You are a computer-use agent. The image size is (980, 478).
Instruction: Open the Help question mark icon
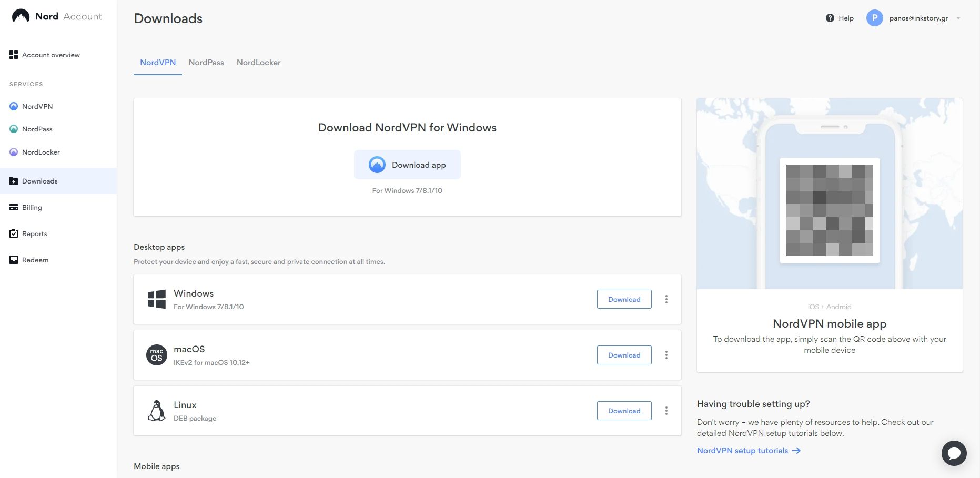pyautogui.click(x=829, y=17)
